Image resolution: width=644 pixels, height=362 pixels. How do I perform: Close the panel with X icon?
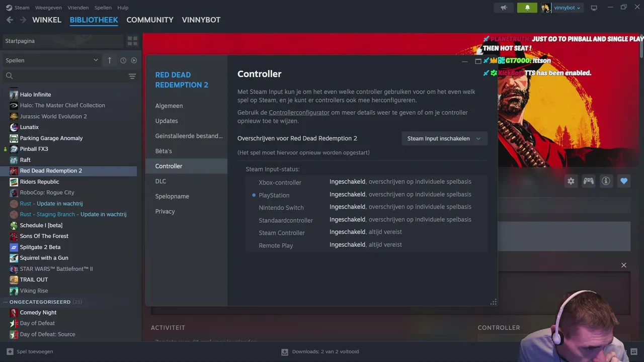(x=624, y=265)
